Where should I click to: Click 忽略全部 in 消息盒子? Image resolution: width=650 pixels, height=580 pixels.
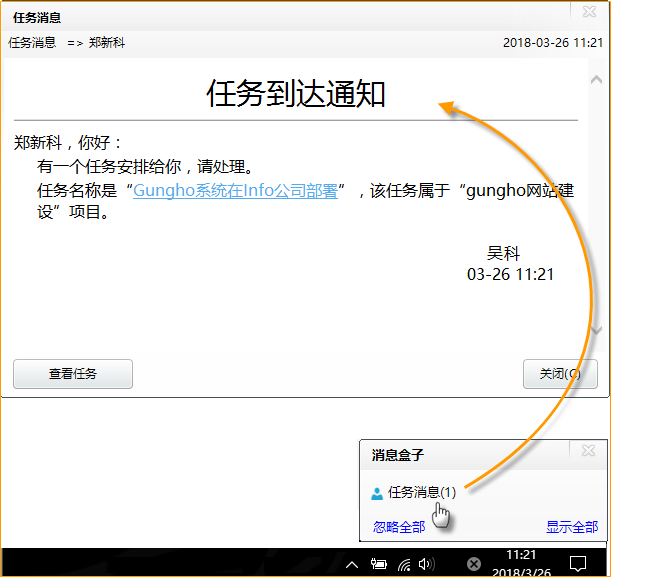(399, 527)
